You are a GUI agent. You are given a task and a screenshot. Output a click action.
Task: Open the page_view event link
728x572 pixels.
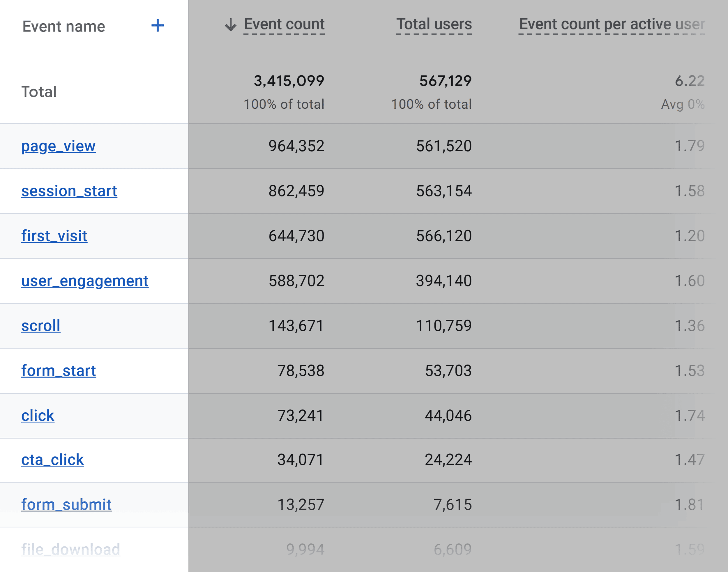coord(58,146)
